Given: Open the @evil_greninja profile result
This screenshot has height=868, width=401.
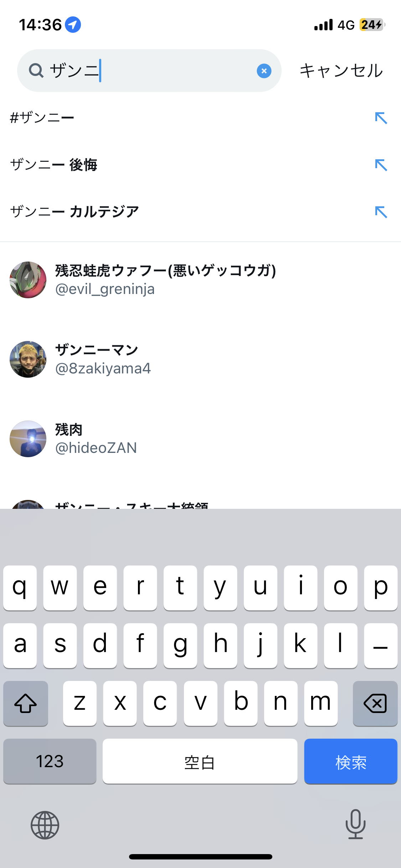Looking at the screenshot, I should 200,280.
